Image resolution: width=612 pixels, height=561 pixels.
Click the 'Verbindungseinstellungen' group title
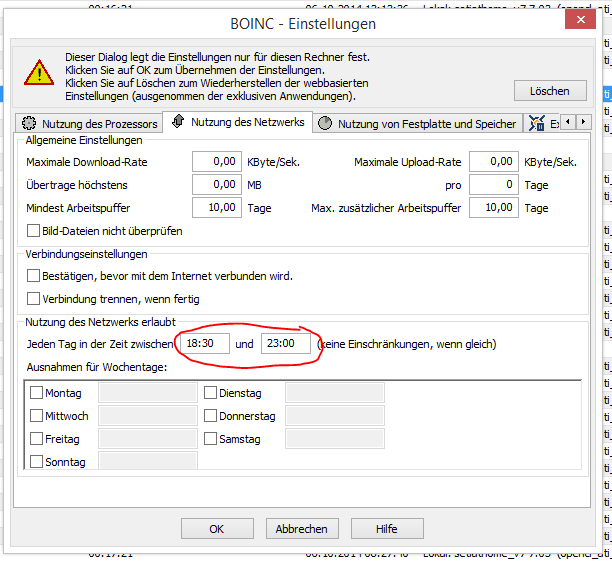(x=86, y=254)
